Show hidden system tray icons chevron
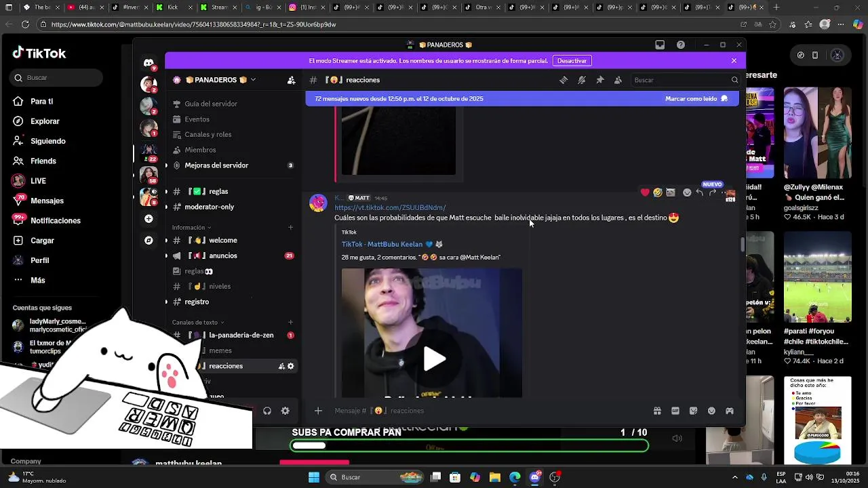The width and height of the screenshot is (868, 488). pos(735,477)
